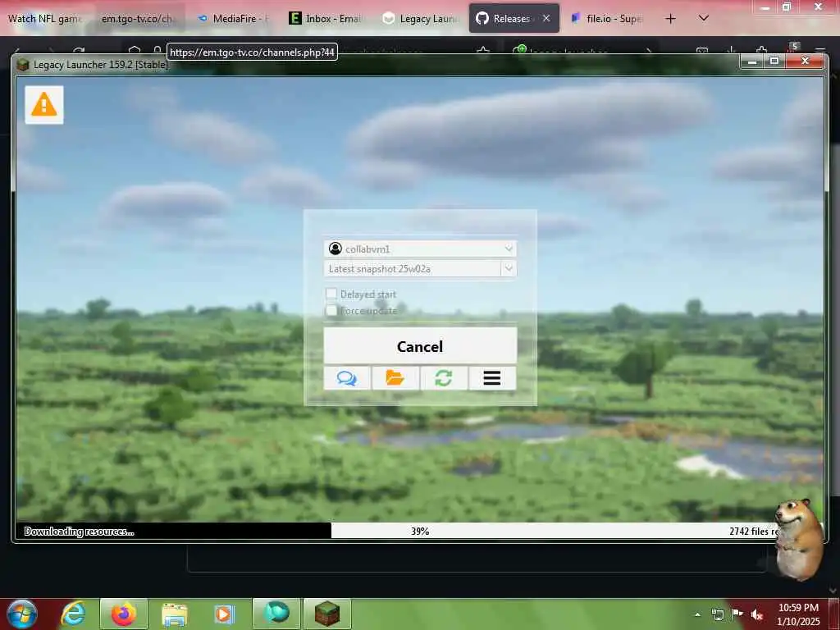Click the teal round play-icon taskbar app
Screen dimensions: 840x630
coord(276,614)
